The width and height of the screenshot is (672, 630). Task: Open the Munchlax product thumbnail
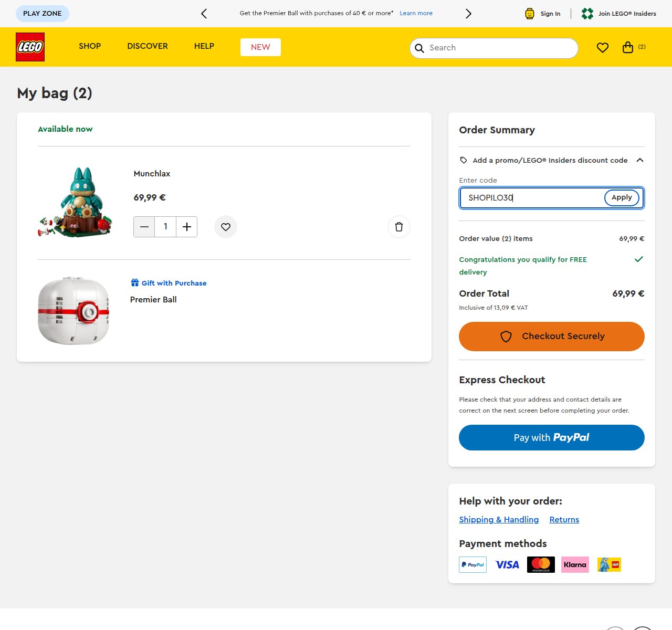point(75,203)
